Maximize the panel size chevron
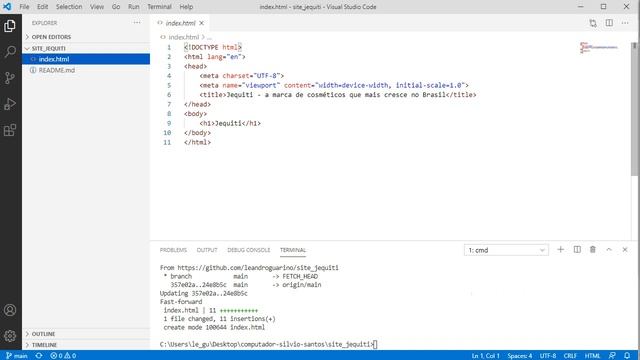The width and height of the screenshot is (640, 360). point(609,249)
